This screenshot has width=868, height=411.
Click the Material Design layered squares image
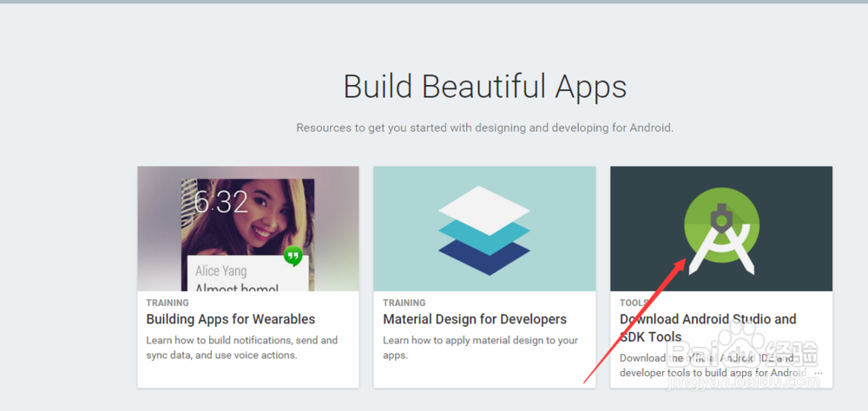(484, 229)
